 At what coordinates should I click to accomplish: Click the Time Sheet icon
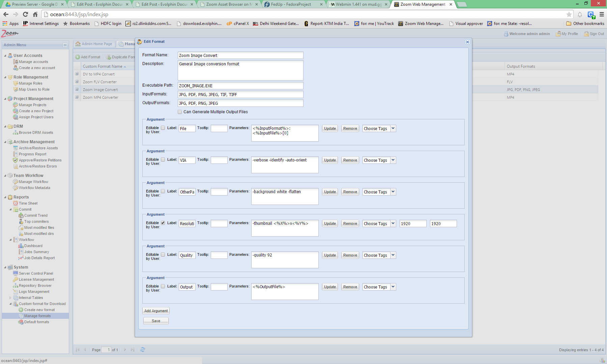coord(16,203)
